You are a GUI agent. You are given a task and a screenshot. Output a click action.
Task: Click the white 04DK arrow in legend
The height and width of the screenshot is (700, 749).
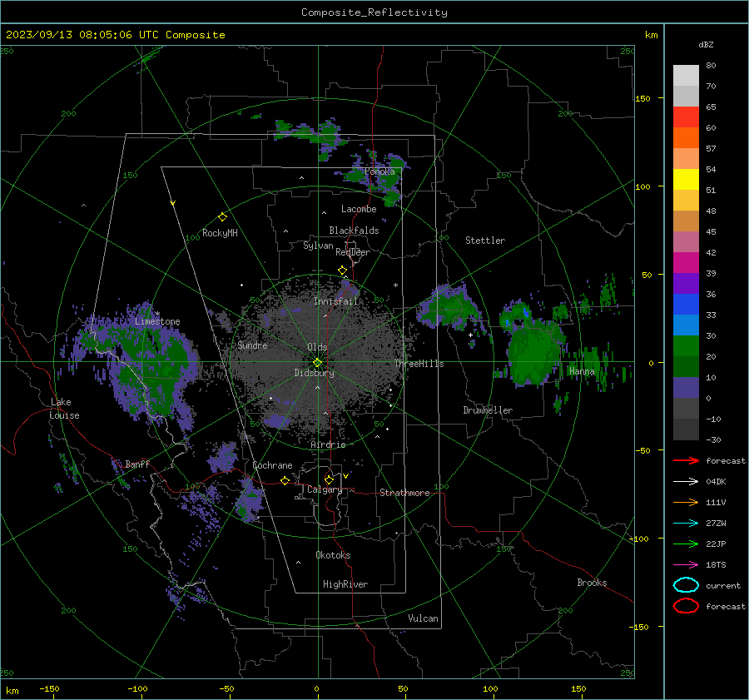(686, 481)
